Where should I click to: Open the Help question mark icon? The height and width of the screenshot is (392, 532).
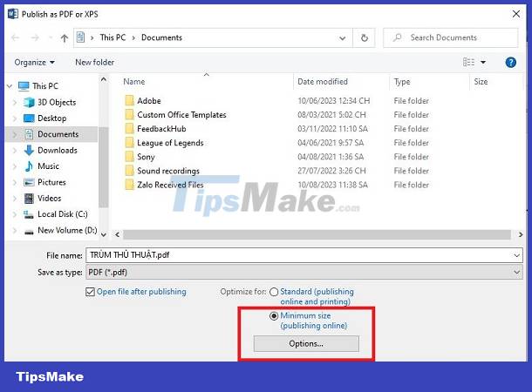pos(510,63)
